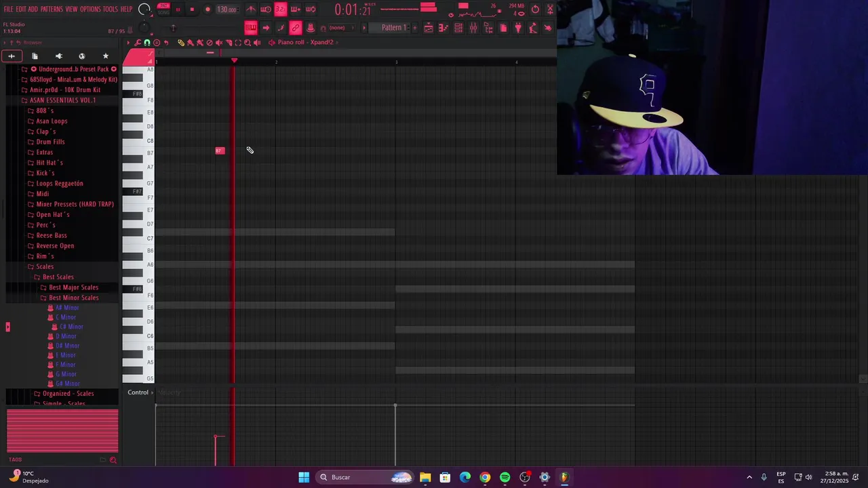
Task: Open Spotify from the taskbar
Action: pos(505,477)
